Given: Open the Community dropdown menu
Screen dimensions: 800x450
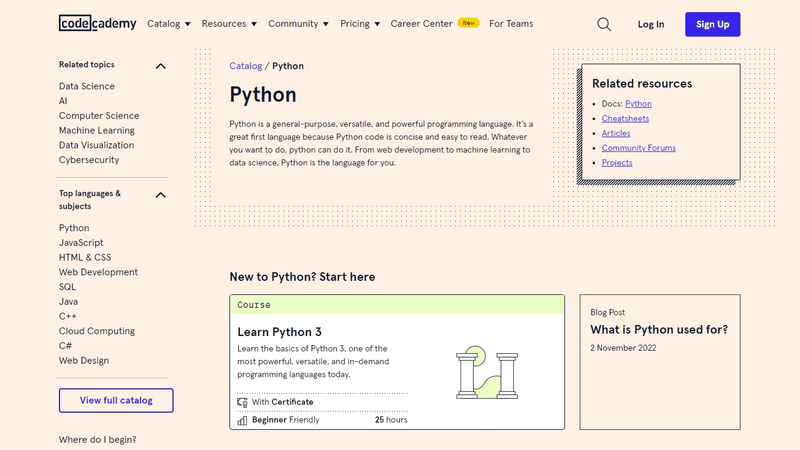Looking at the screenshot, I should [x=298, y=23].
